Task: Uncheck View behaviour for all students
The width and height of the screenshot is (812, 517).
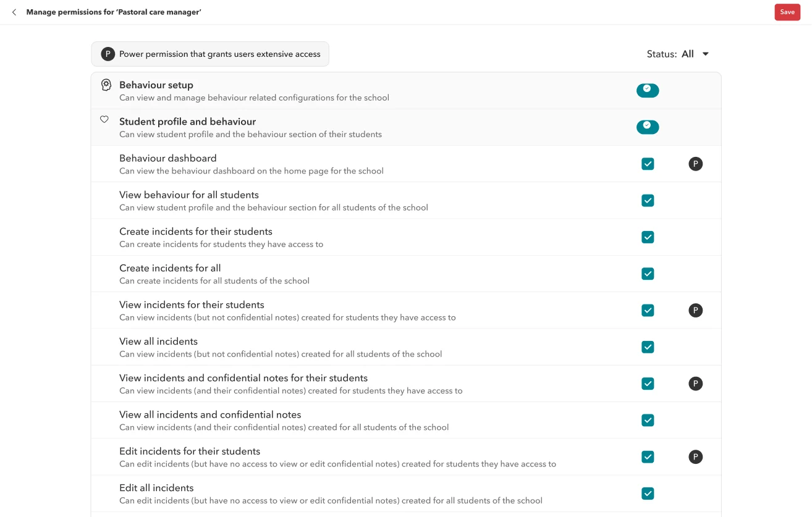Action: pyautogui.click(x=648, y=201)
